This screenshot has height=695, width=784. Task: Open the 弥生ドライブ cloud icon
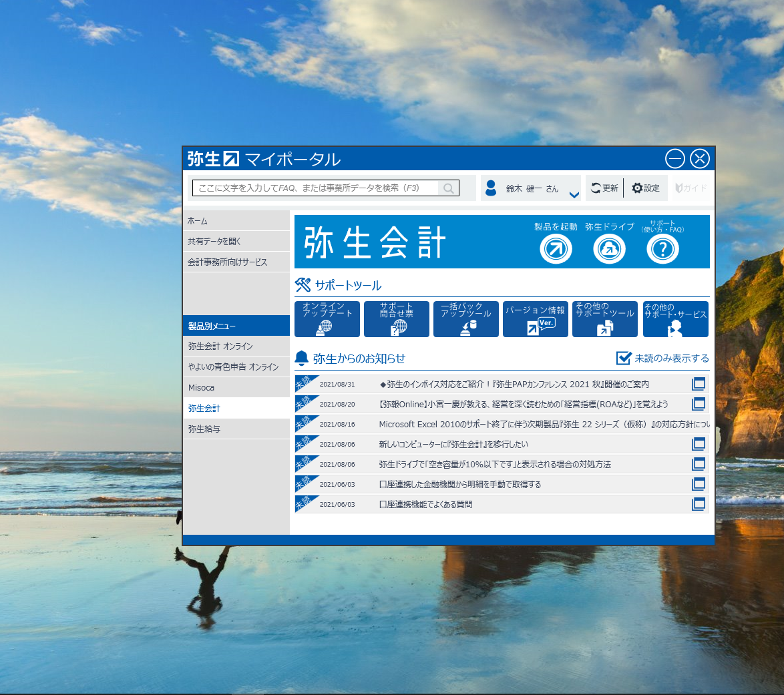(x=609, y=249)
